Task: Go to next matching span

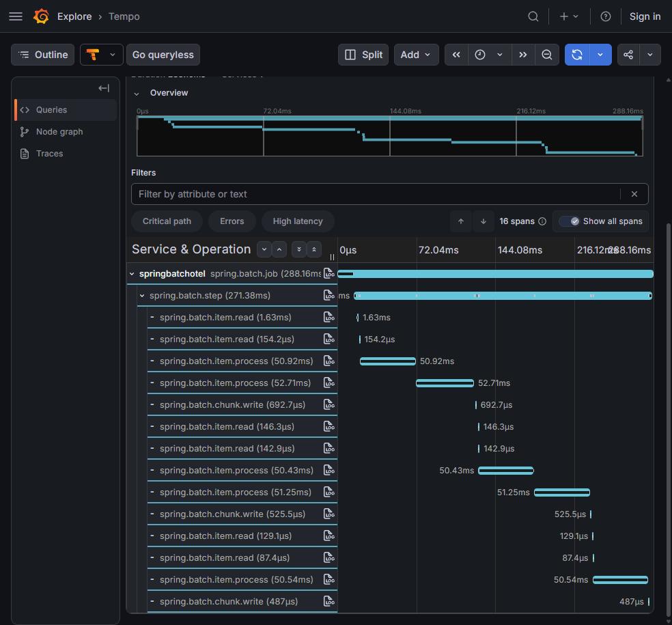Action: (x=484, y=221)
